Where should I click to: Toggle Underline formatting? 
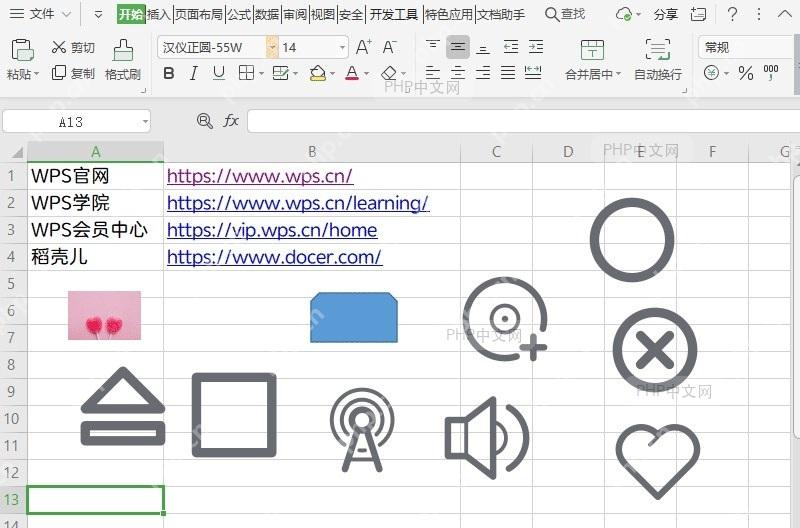tap(219, 73)
